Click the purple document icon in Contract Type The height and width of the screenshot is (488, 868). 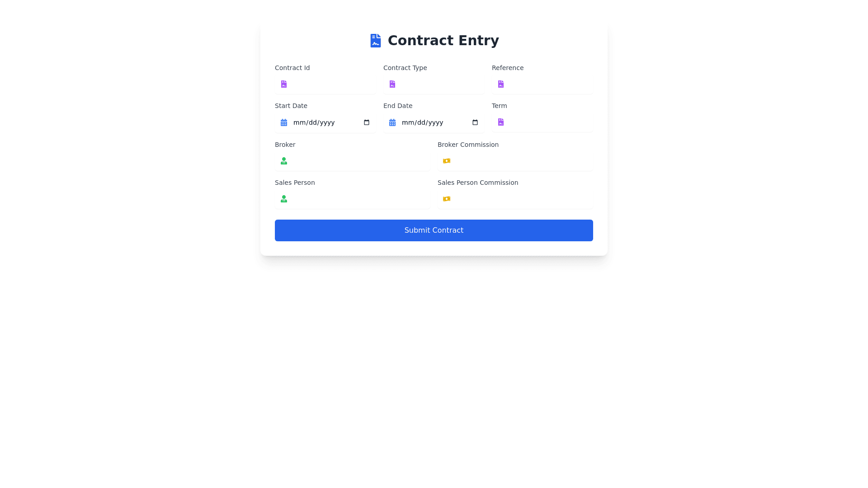(392, 84)
